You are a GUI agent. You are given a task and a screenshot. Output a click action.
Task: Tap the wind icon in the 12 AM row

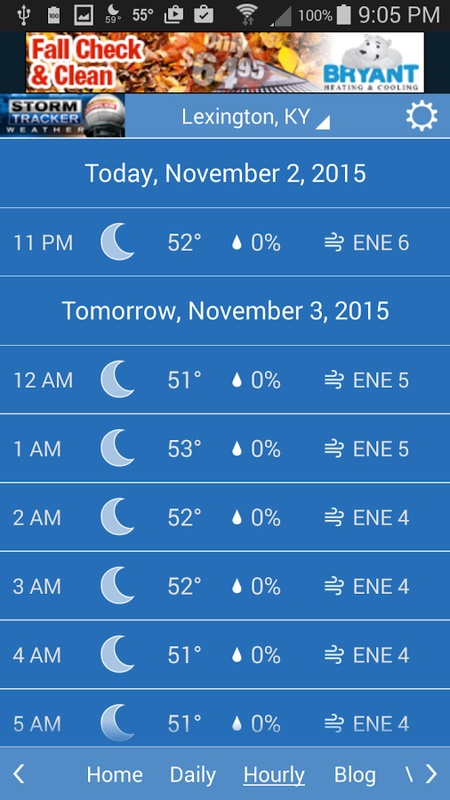pos(334,381)
